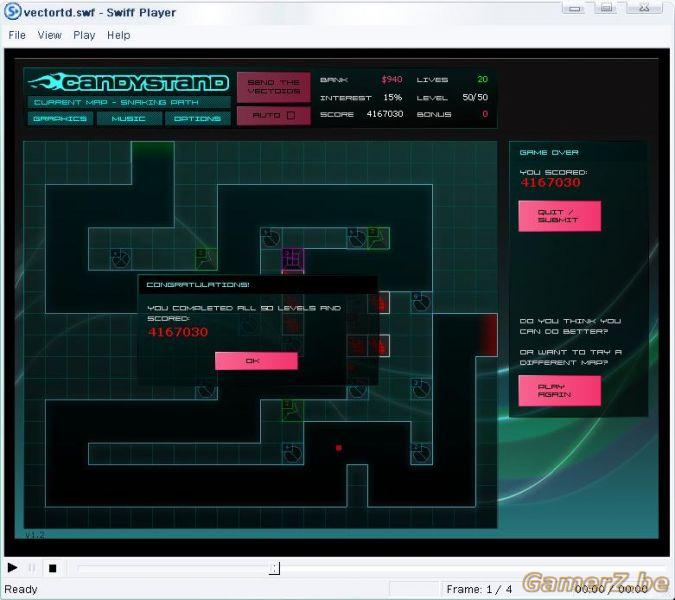Image resolution: width=675 pixels, height=600 pixels.
Task: Stop playback with the square stop button
Action: pyautogui.click(x=53, y=568)
